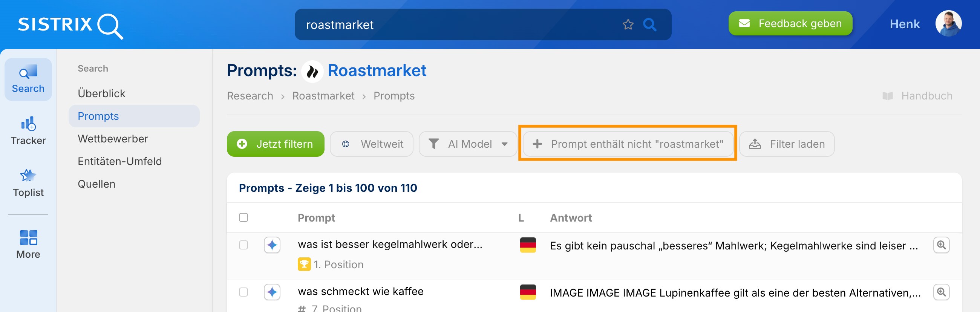The height and width of the screenshot is (312, 980).
Task: Click the Feedback geben button
Action: point(790,24)
